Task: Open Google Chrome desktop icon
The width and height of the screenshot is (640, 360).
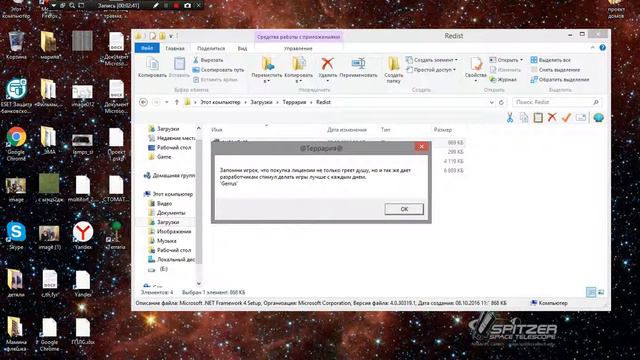Action: click(x=16, y=143)
